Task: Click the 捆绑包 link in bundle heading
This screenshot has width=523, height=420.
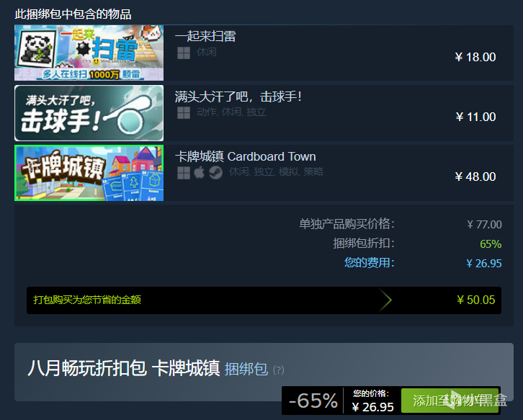Action: [246, 370]
